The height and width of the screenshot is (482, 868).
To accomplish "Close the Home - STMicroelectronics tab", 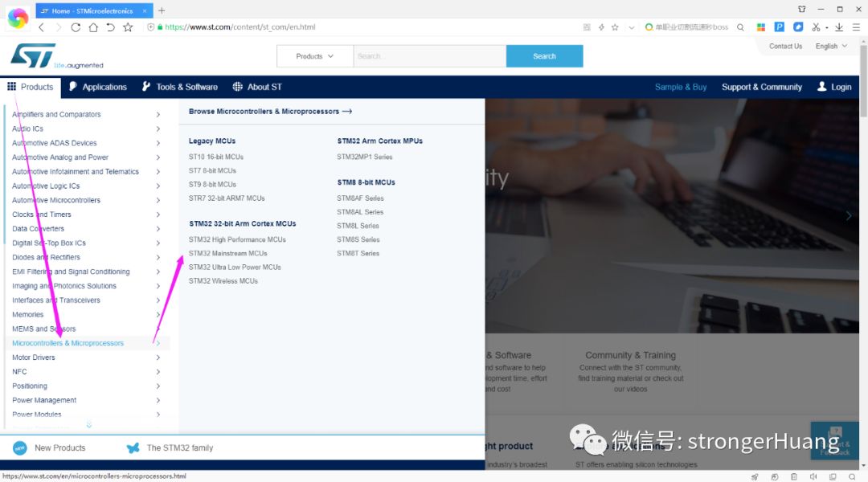I will pyautogui.click(x=145, y=10).
